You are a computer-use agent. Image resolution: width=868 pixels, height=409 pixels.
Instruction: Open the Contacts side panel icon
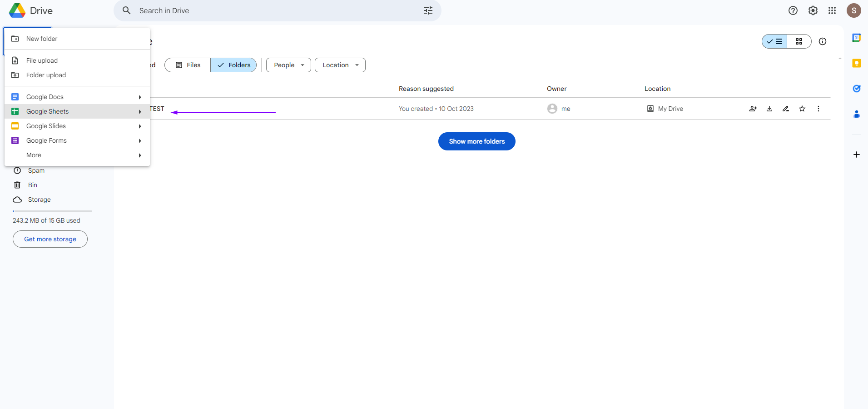click(x=857, y=114)
